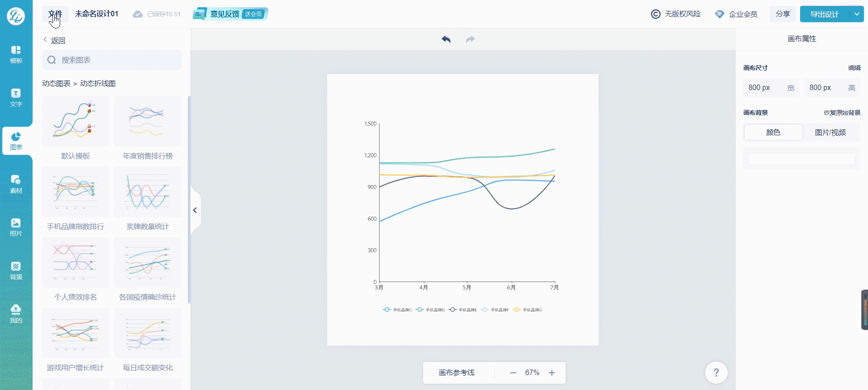
Task: Open help with the question mark button
Action: tap(716, 372)
